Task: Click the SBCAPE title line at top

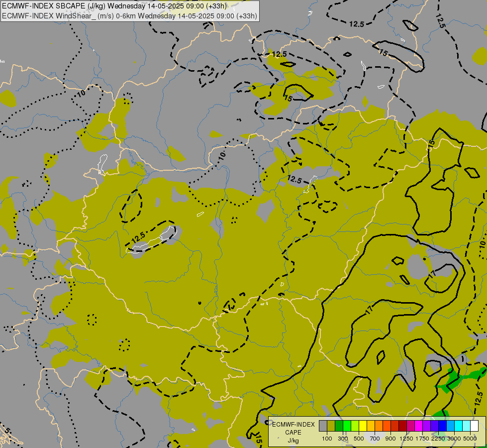Action: 114,6
